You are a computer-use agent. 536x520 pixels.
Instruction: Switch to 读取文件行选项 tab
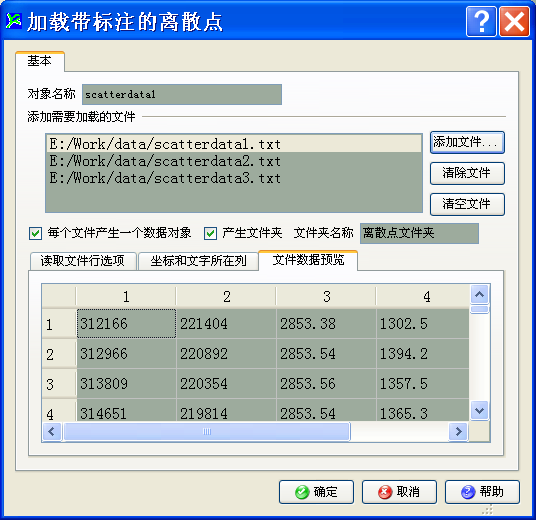pos(83,261)
